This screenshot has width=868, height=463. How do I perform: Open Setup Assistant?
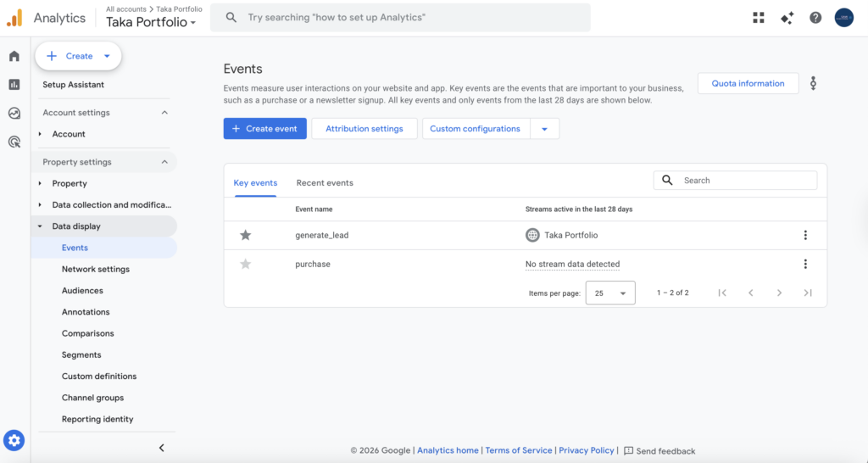73,85
